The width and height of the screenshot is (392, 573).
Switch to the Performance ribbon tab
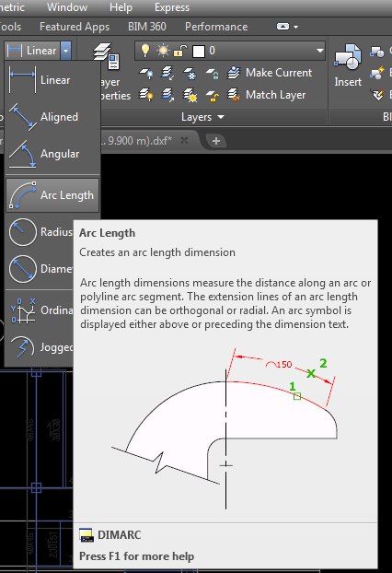tap(216, 27)
